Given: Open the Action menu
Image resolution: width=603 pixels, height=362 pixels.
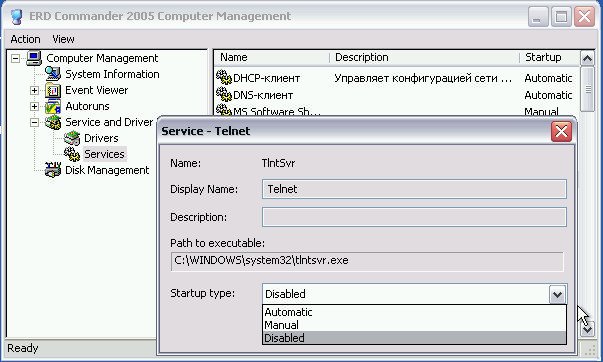Looking at the screenshot, I should tap(25, 39).
